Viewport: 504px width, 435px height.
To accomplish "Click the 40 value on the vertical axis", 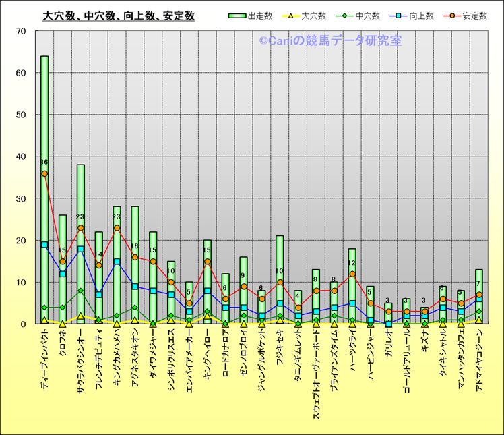I will (x=21, y=156).
